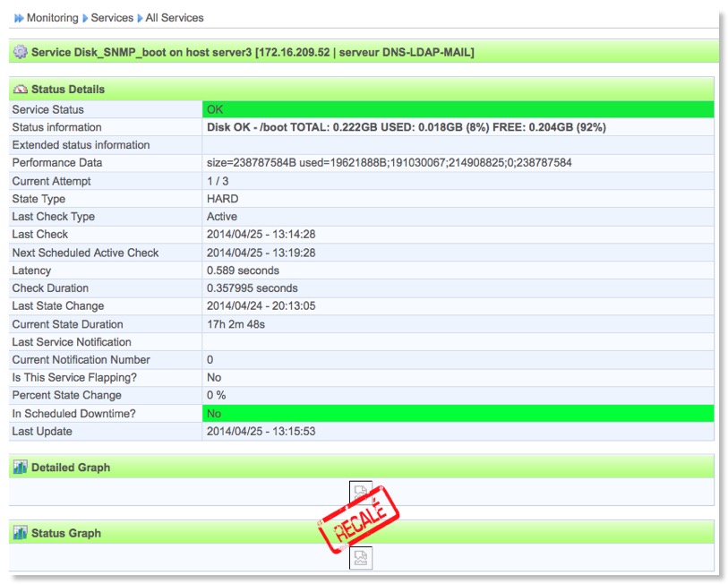Click the arrow icon before All Services
Viewport: 728px width, 584px height.
point(140,18)
